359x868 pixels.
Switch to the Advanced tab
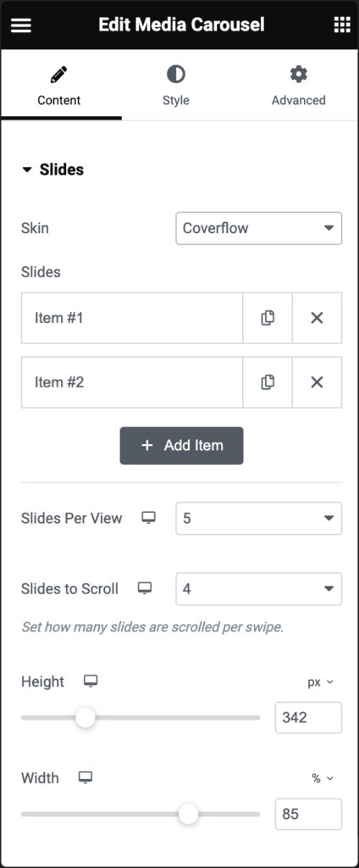(298, 86)
